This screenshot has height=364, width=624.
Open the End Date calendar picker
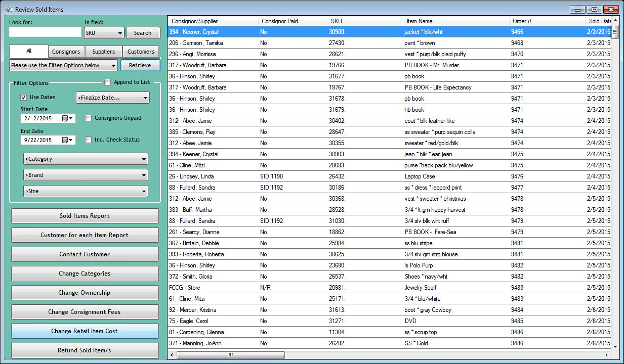[x=68, y=140]
